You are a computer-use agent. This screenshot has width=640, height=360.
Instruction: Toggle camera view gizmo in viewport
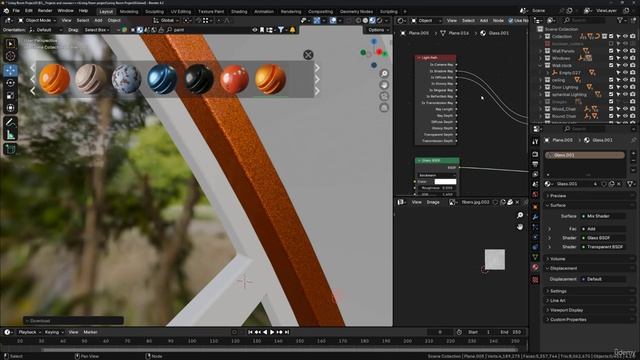[x=384, y=96]
